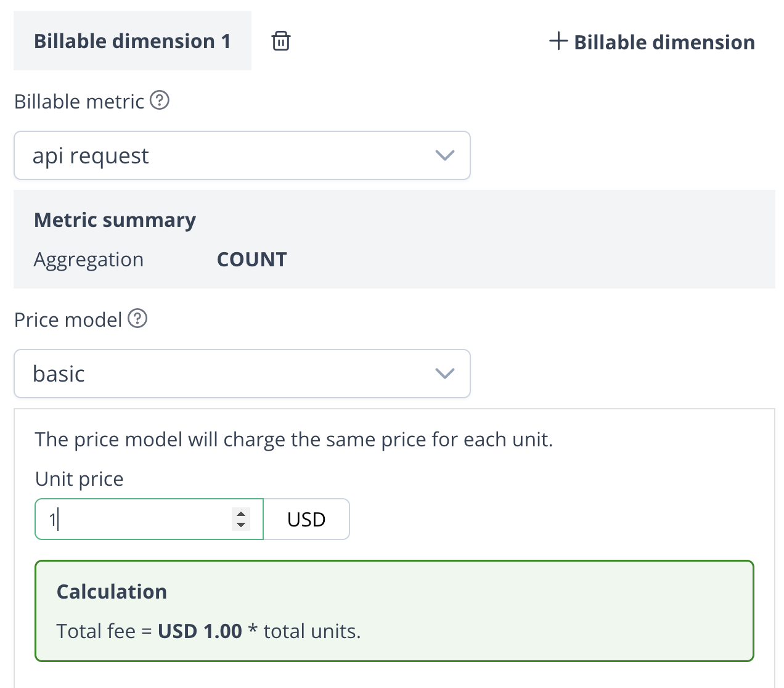The width and height of the screenshot is (784, 688).
Task: Increase unit price with up arrow
Action: (241, 513)
